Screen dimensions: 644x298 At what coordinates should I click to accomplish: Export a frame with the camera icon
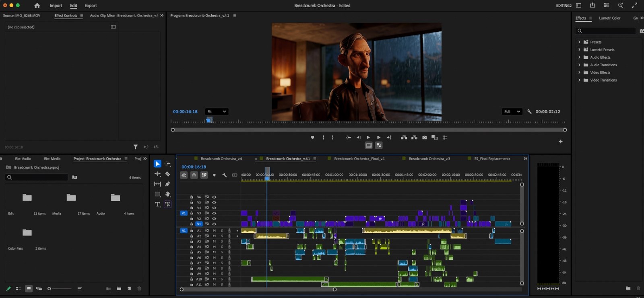[x=424, y=138]
